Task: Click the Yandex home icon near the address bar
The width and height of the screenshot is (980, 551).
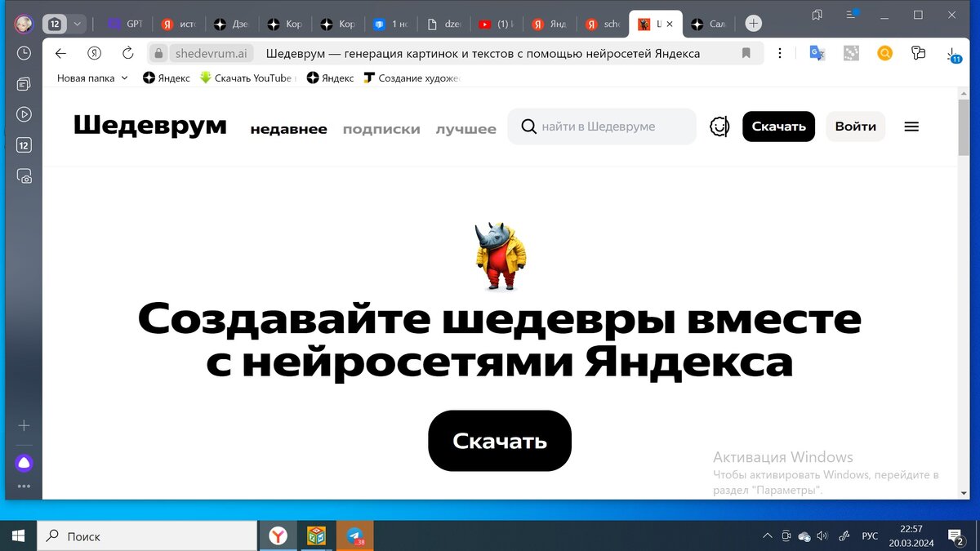Action: click(x=94, y=53)
